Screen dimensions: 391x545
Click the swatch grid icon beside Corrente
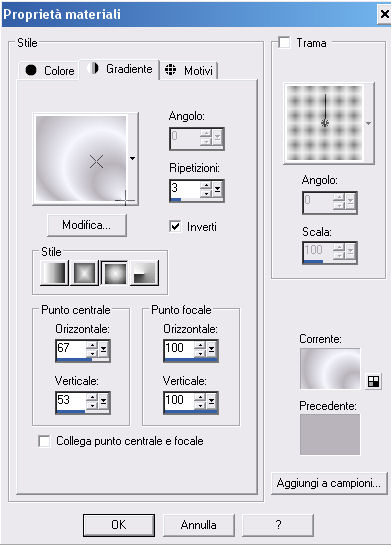[373, 382]
